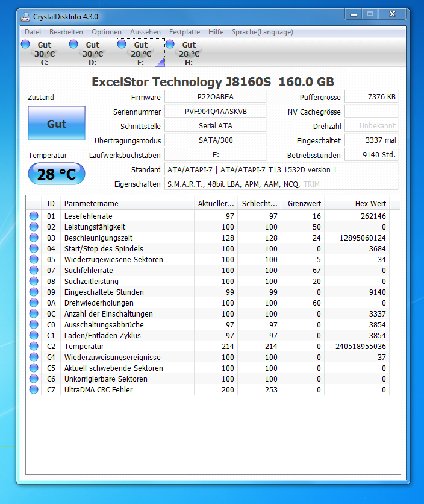The image size is (424, 504).
Task: Open the Optionen menu
Action: [107, 32]
